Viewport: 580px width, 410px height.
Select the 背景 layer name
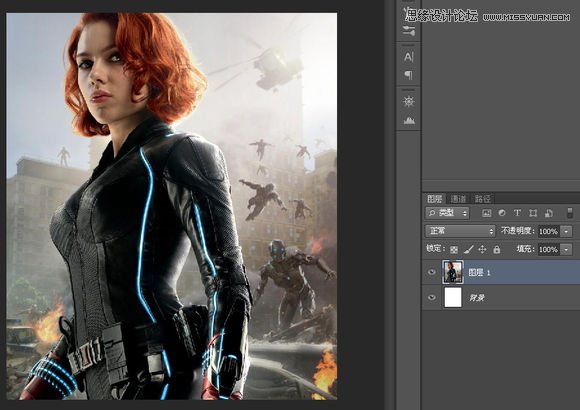point(477,298)
